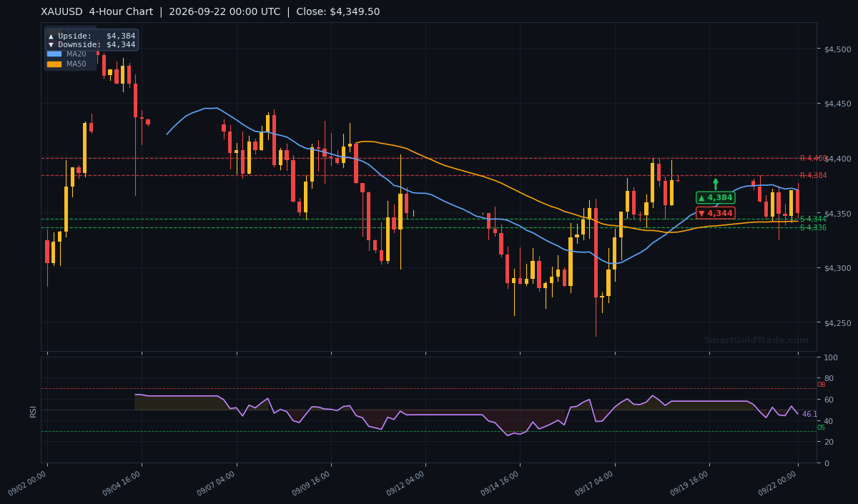
Task: Select the Downside $4,344 legend entry
Action: tap(92, 44)
